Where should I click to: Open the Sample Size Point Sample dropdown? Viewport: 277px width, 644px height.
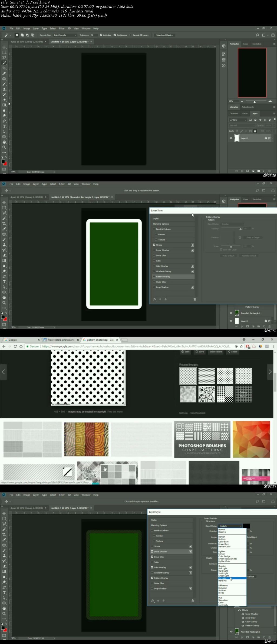[x=65, y=35]
